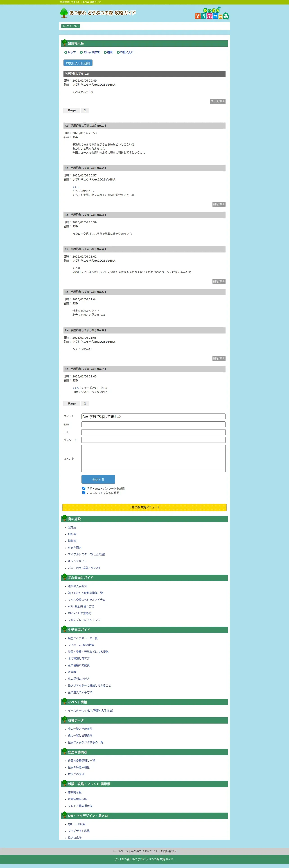Click the ロック/修正 button on first post
289x868 pixels.
(x=218, y=101)
